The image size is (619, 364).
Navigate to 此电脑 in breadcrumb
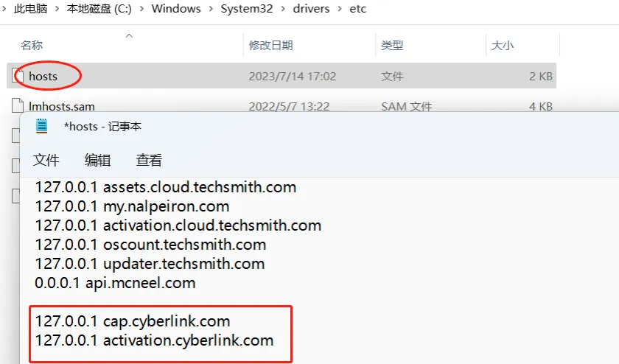point(30,9)
